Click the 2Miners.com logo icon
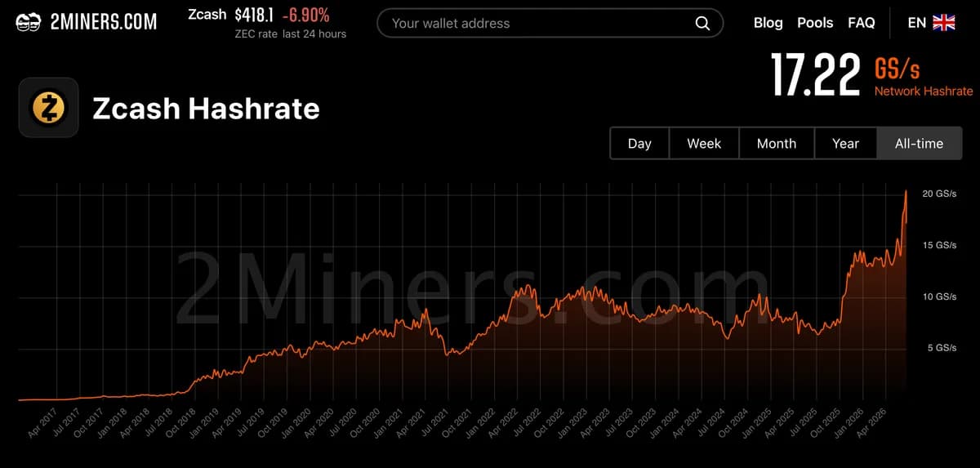980x468 pixels. [x=29, y=22]
